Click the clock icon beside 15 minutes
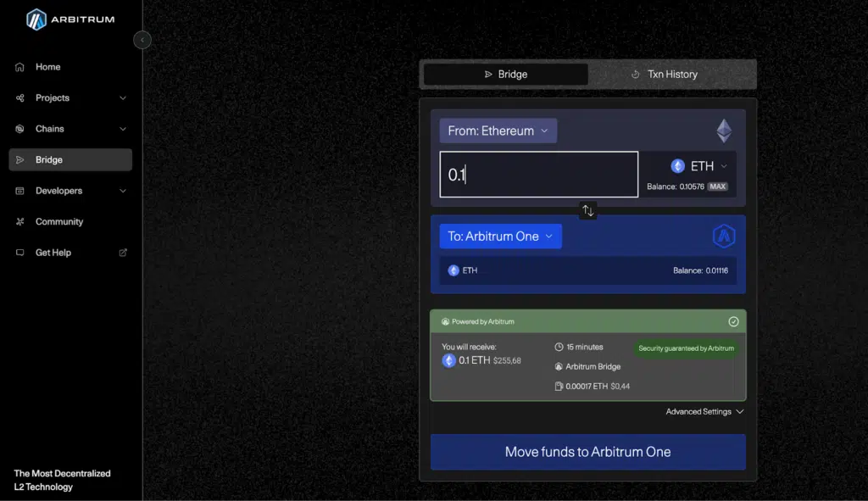 [x=559, y=347]
